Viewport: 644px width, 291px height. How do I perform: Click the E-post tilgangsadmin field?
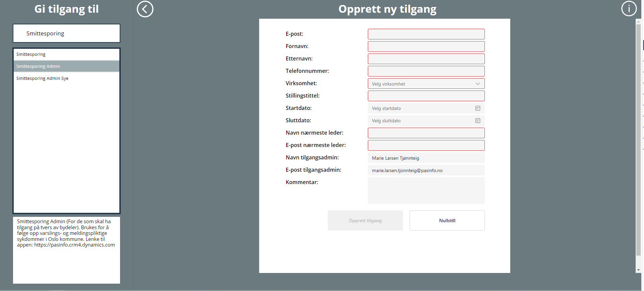tap(426, 170)
